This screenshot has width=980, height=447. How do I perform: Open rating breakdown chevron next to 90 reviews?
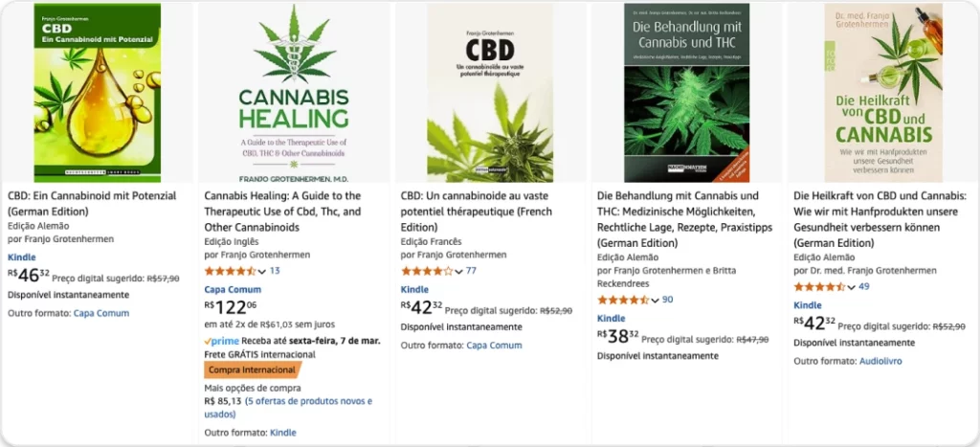click(x=655, y=301)
